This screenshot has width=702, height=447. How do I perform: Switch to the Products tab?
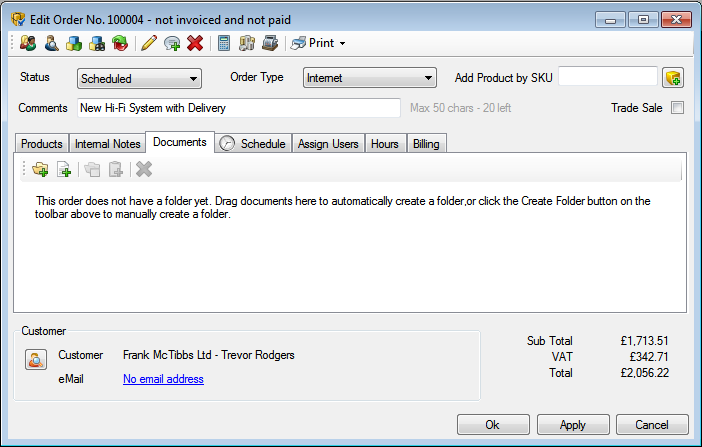pos(42,144)
